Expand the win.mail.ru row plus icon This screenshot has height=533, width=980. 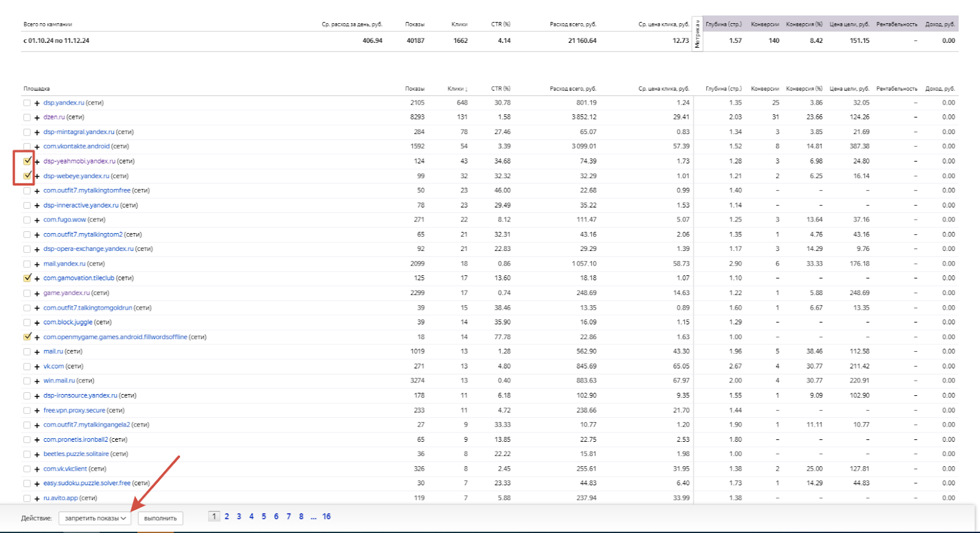37,381
